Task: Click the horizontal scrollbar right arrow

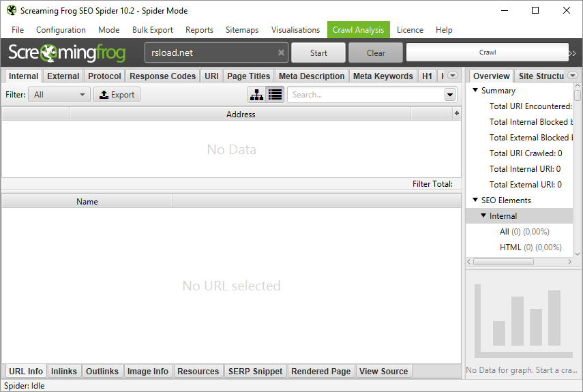Action: click(569, 262)
